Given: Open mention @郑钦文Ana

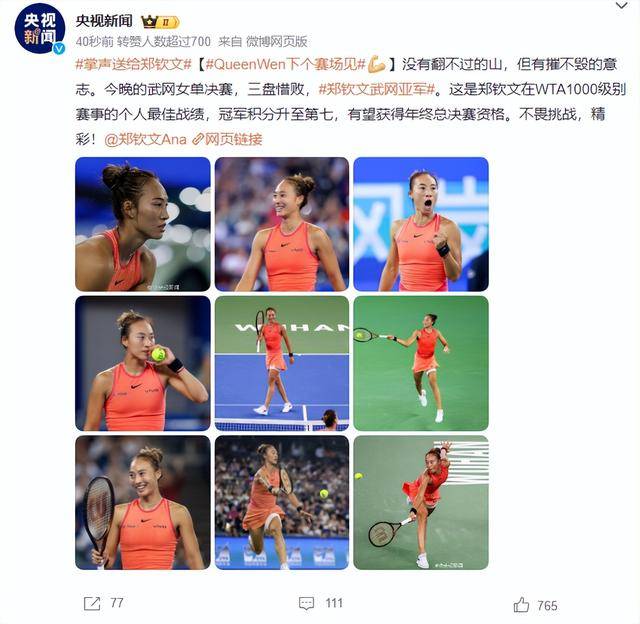Looking at the screenshot, I should (x=145, y=139).
